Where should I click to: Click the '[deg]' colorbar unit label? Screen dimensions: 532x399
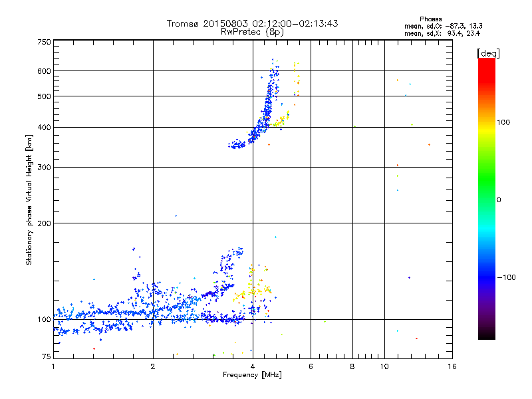tap(488, 53)
